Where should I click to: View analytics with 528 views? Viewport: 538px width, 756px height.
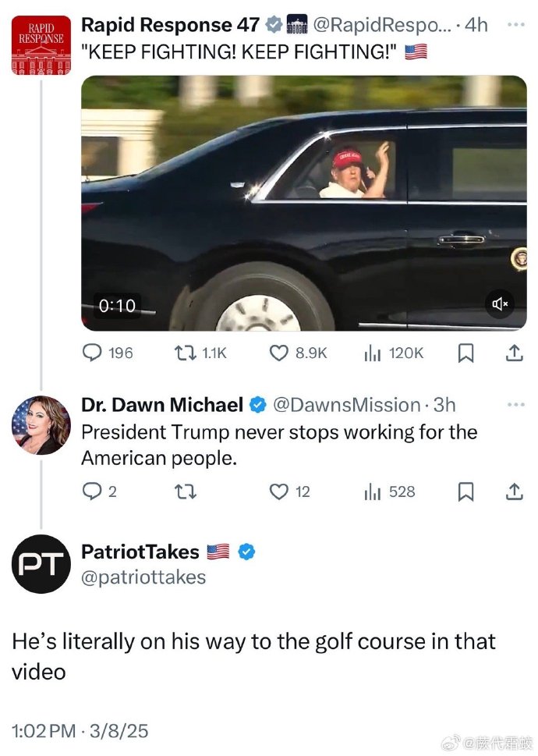(x=389, y=492)
